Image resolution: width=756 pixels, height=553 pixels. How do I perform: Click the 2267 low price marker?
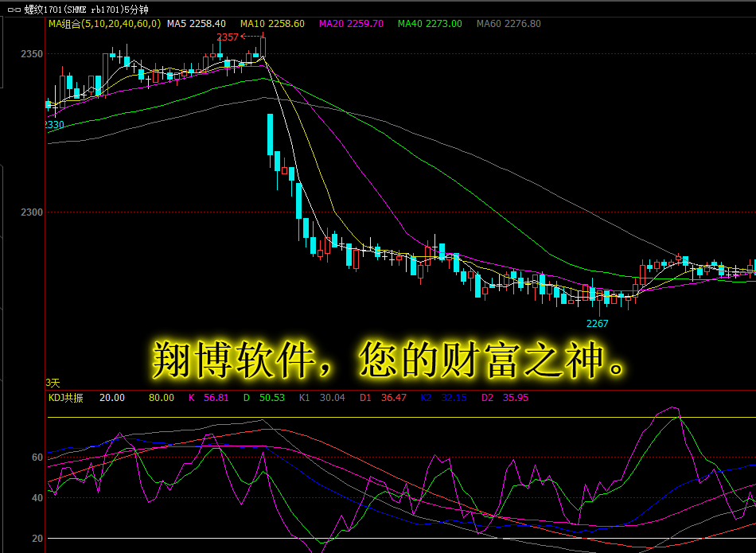coord(597,324)
